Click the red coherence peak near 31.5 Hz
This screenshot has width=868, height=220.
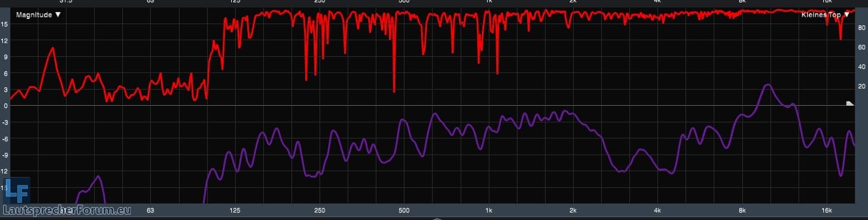tap(53, 49)
